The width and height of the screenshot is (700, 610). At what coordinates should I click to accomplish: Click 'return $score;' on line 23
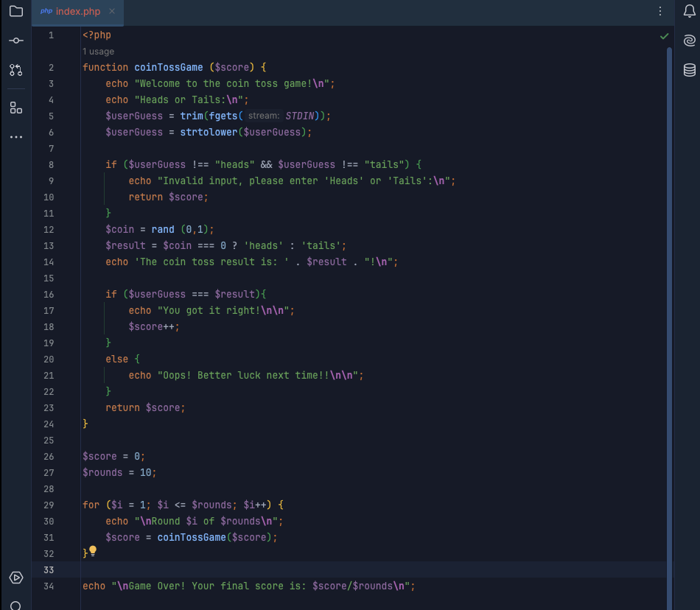145,408
